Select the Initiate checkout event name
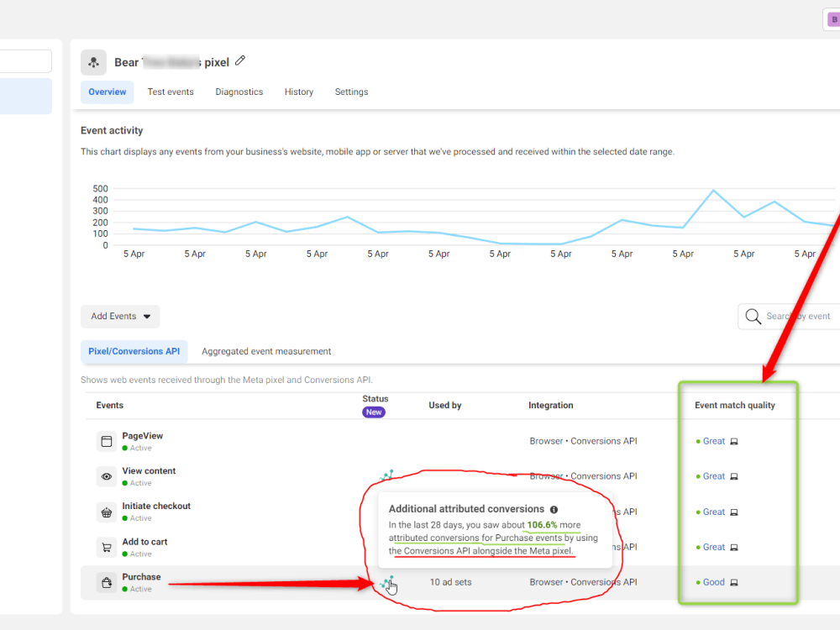The width and height of the screenshot is (840, 630). click(156, 507)
